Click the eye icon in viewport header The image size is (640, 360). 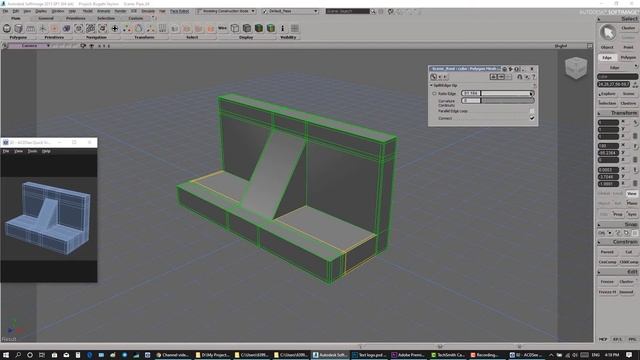click(x=91, y=46)
